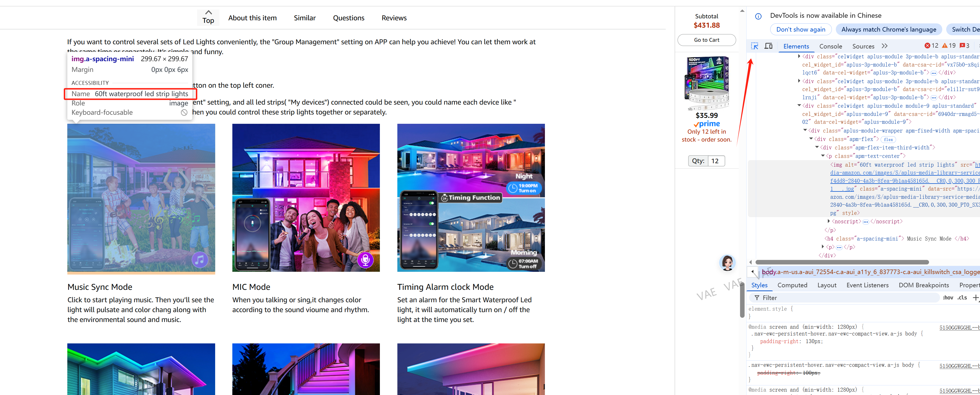The height and width of the screenshot is (395, 980).
Task: Click the orange warnings count icon
Action: pyautogui.click(x=945, y=46)
